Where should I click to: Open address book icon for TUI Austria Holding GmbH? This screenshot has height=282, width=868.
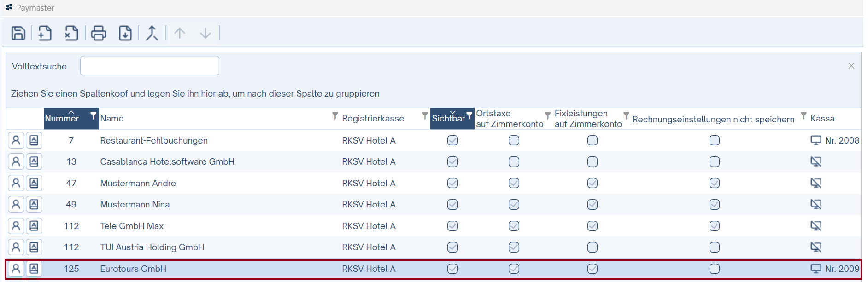point(34,247)
